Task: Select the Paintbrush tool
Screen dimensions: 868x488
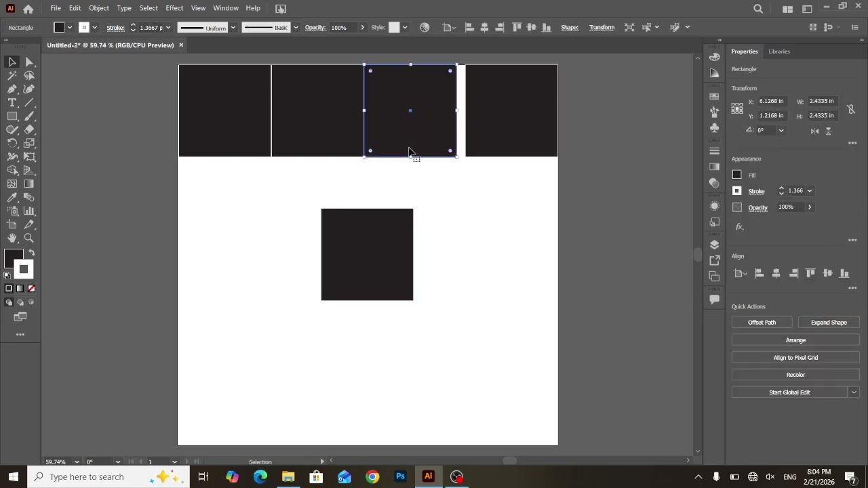Action: pyautogui.click(x=29, y=116)
